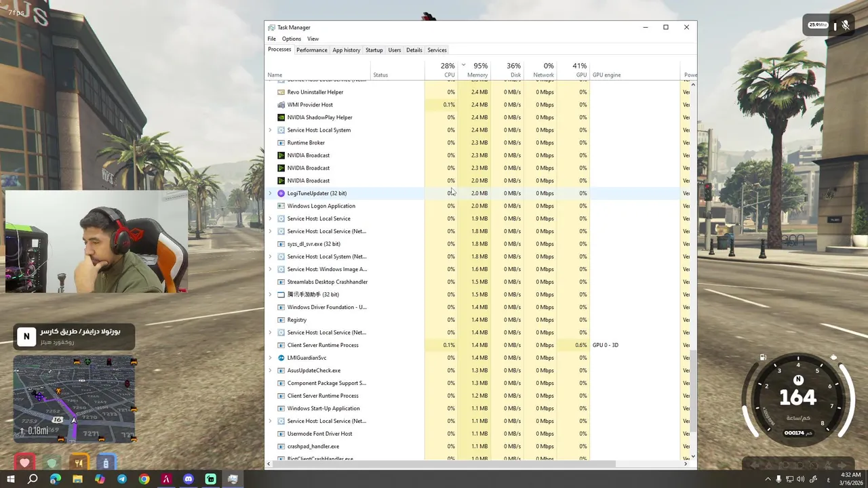Expand the 腾讯手游助手 (32 bit) process
This screenshot has height=488, width=868.
tap(270, 295)
